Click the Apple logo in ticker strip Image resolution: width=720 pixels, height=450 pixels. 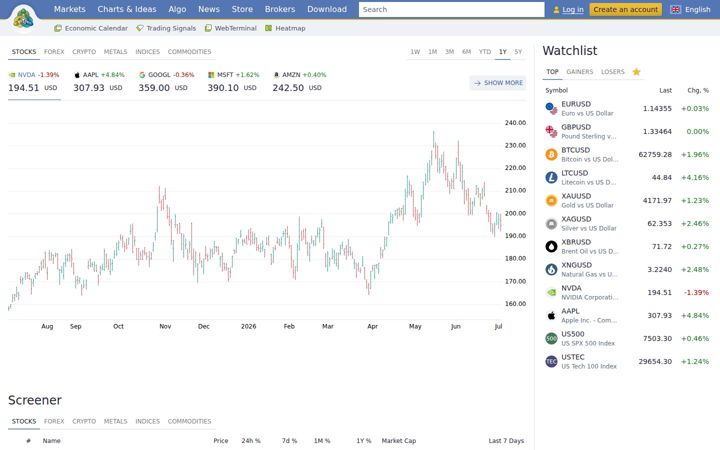tap(77, 75)
